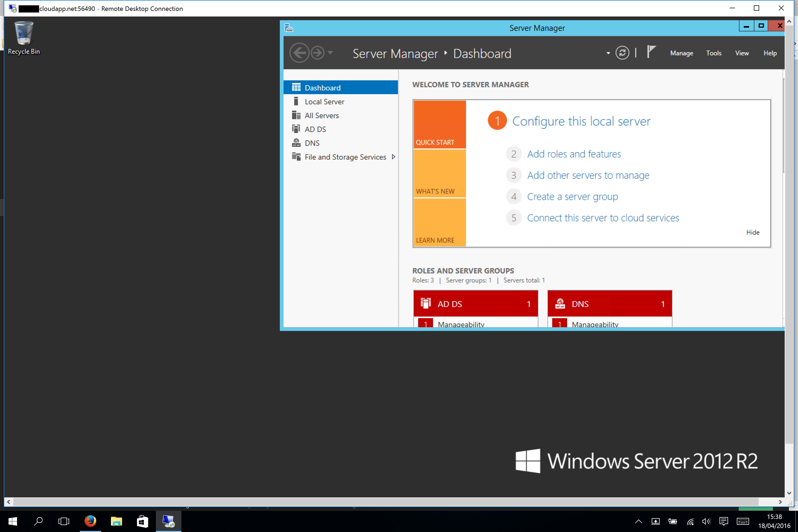Click Create a server group link
The width and height of the screenshot is (798, 532).
(572, 197)
